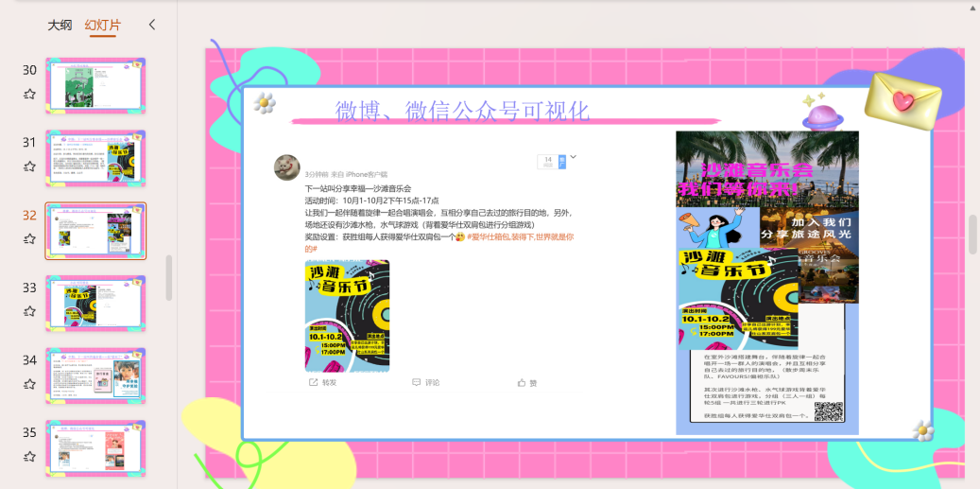980x489 pixels.
Task: Toggle the star marker under slide 35
Action: click(x=29, y=457)
